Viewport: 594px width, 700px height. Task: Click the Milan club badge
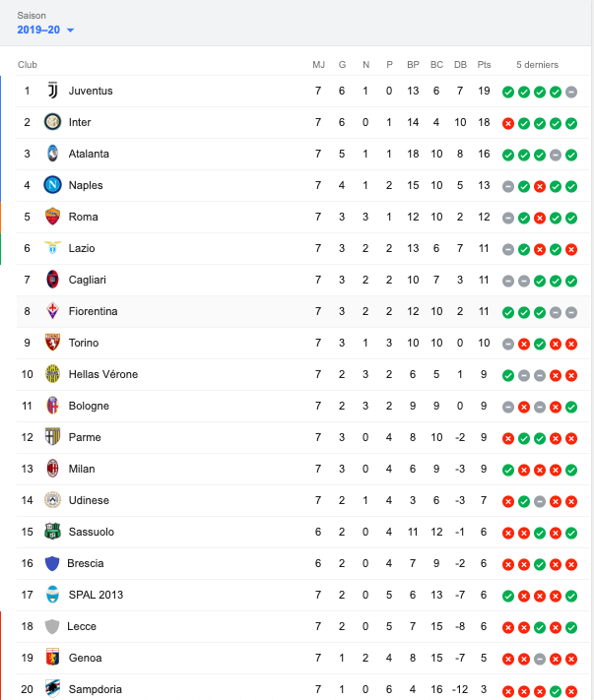click(53, 469)
